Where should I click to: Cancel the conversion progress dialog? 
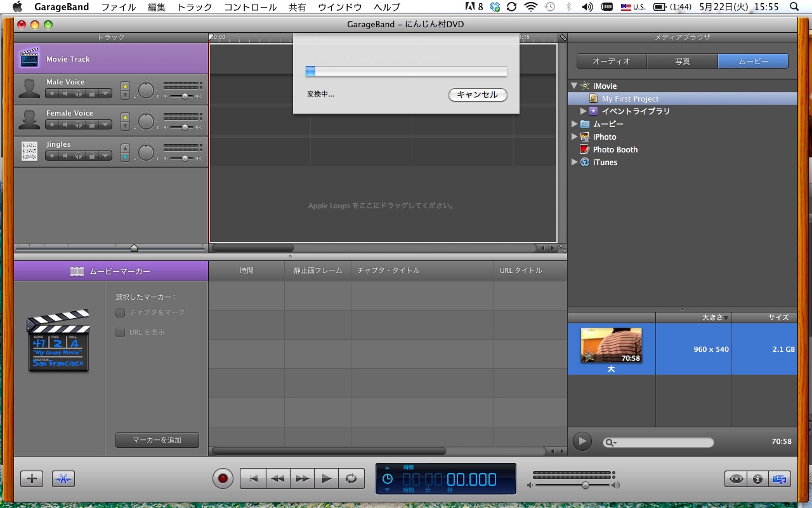coord(478,95)
